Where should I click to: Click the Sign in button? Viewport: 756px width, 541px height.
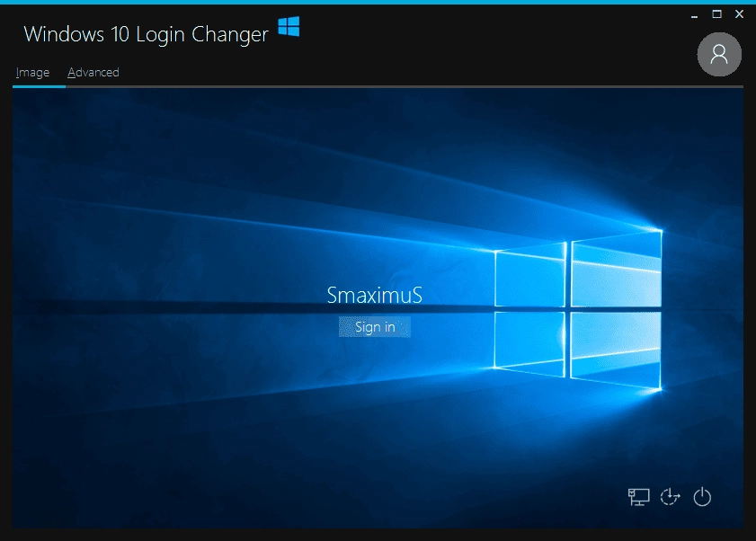tap(375, 327)
